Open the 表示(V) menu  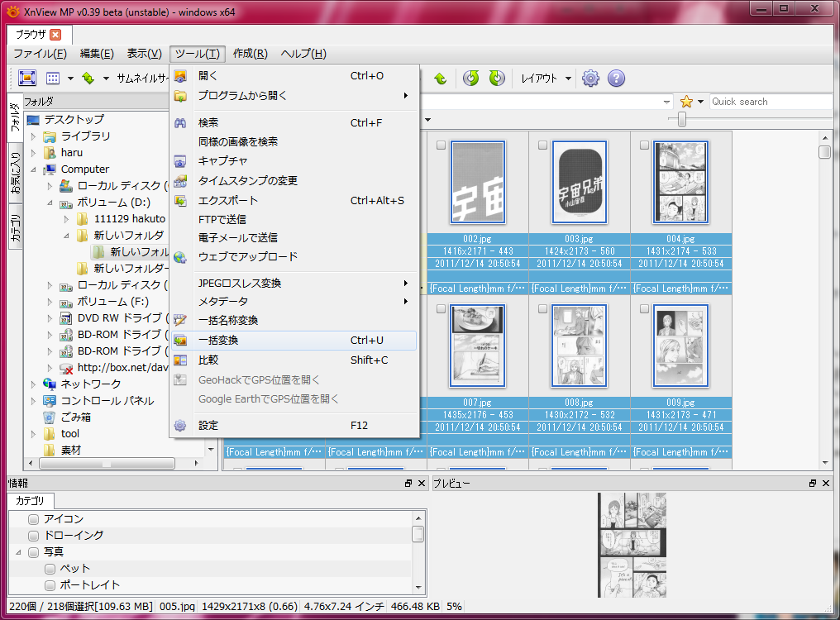click(x=144, y=54)
